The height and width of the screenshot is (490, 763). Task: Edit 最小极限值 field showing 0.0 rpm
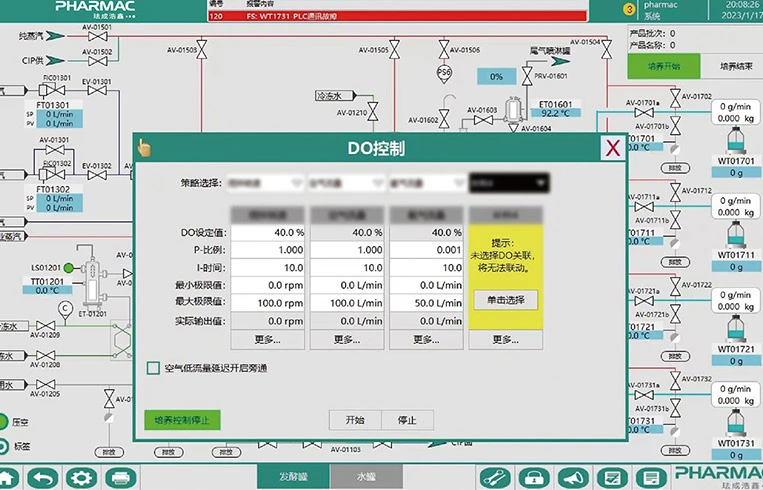(268, 285)
